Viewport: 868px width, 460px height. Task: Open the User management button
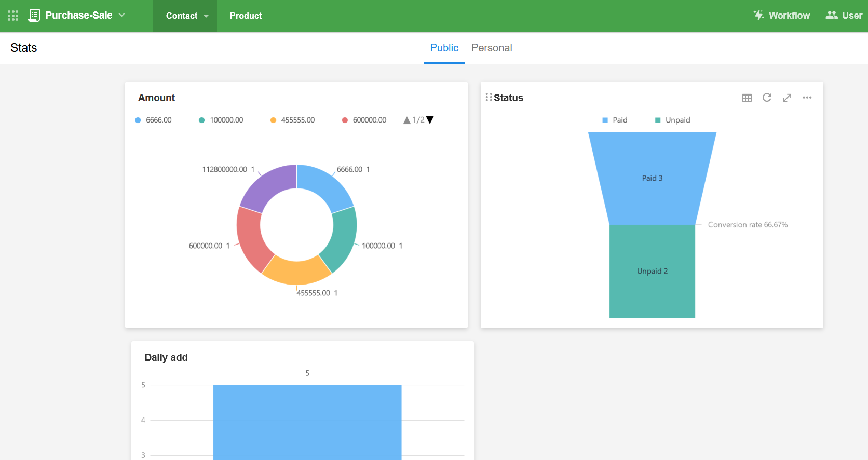[x=844, y=16]
